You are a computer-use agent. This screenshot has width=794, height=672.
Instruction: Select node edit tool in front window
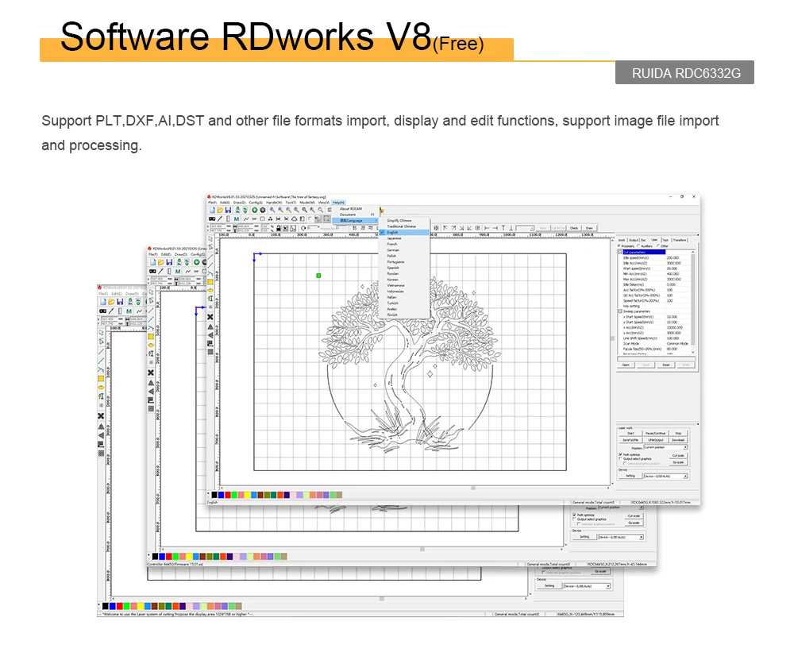[x=210, y=247]
